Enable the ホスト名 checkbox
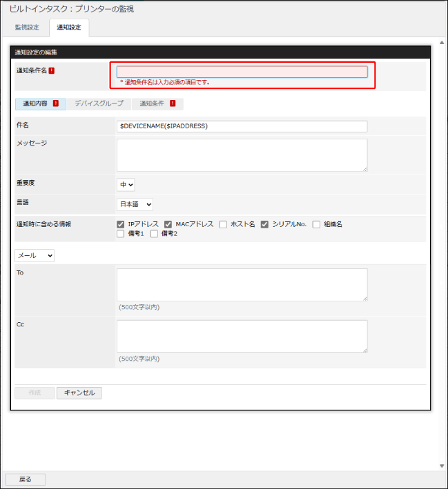This screenshot has width=448, height=489. [223, 224]
